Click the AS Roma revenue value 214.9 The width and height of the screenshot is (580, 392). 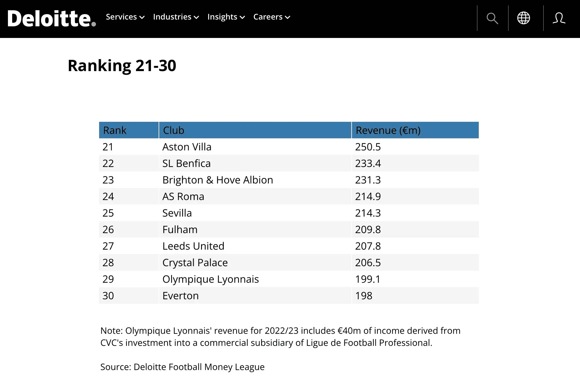click(368, 197)
